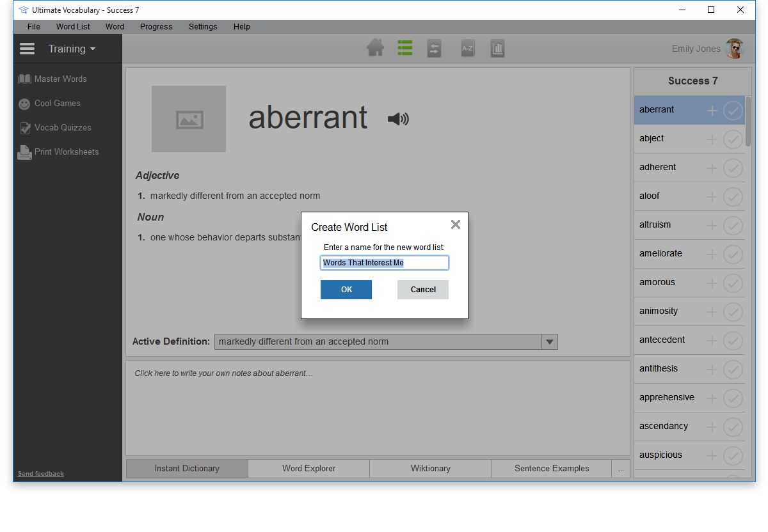Toggle the checkmark circle next to animosity
The width and height of the screenshot is (768, 532).
(733, 312)
